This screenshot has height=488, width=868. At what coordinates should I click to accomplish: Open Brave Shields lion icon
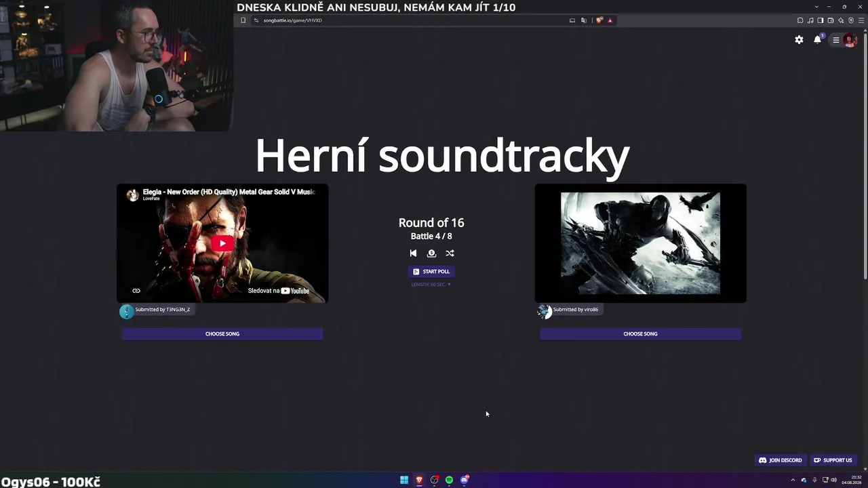[599, 20]
